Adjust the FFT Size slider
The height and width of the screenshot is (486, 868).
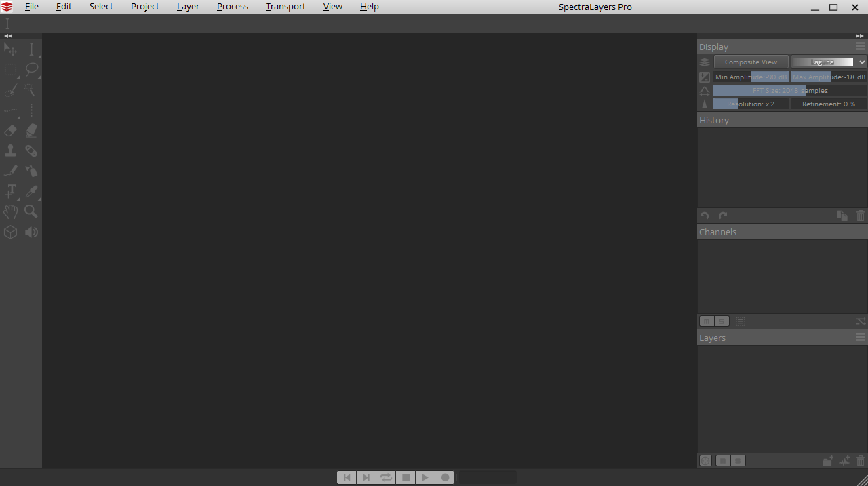790,90
